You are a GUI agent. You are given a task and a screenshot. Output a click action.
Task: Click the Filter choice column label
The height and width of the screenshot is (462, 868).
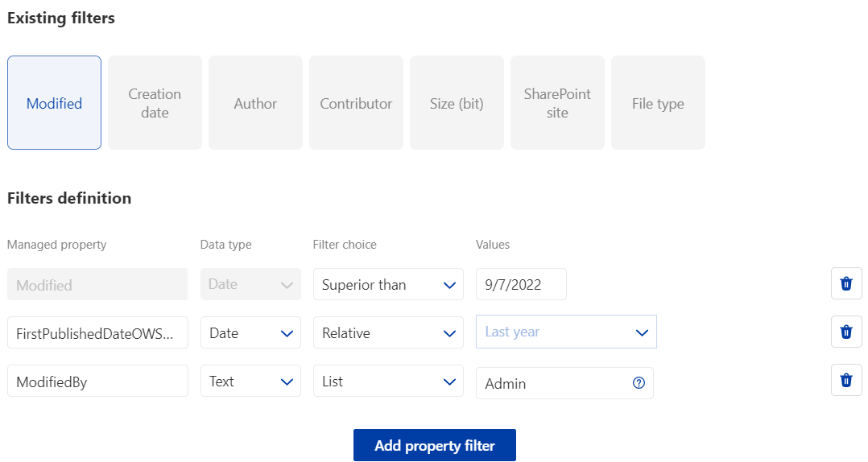point(345,245)
